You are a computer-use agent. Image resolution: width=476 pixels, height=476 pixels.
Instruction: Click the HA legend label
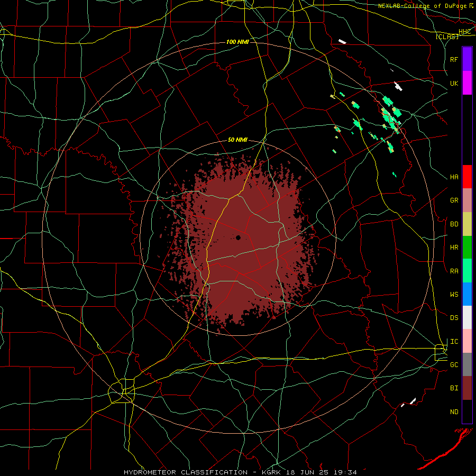coord(454,177)
